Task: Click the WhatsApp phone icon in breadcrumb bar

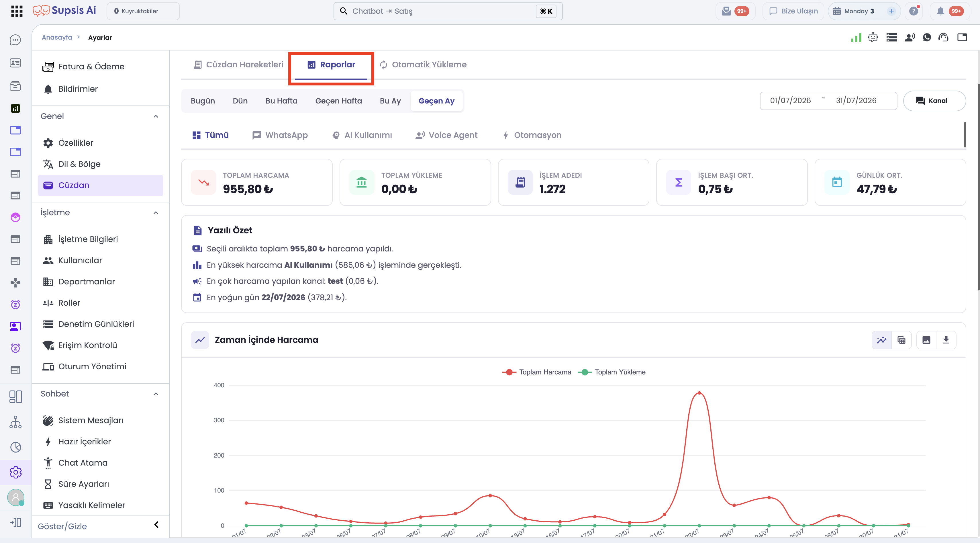Action: pos(927,37)
